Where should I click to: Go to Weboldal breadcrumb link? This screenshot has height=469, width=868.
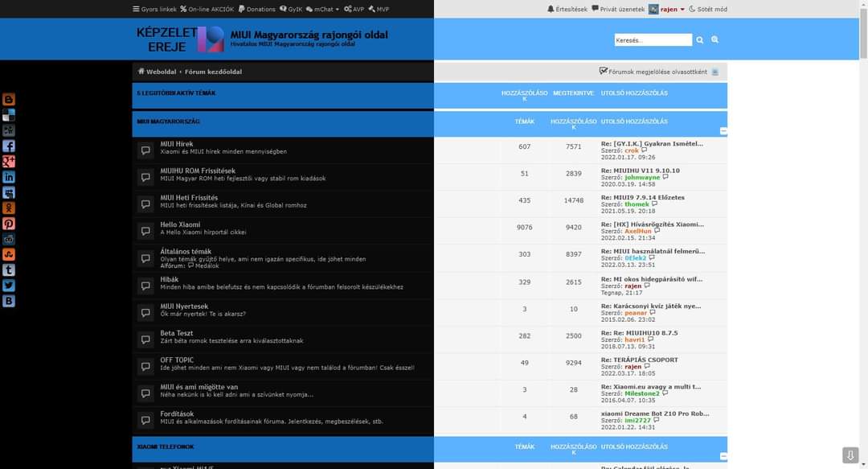point(157,72)
